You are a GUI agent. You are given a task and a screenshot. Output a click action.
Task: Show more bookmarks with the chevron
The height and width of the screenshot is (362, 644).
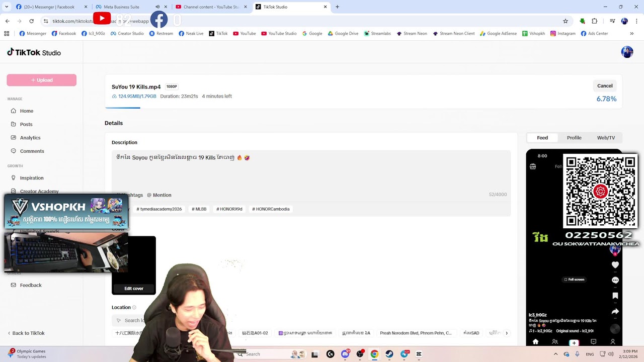tap(631, 34)
